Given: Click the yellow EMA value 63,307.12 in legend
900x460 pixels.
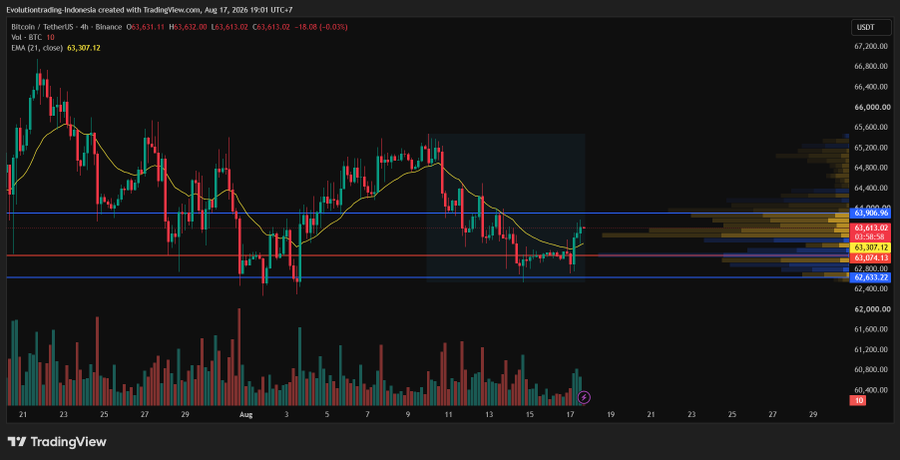Looking at the screenshot, I should pos(84,48).
